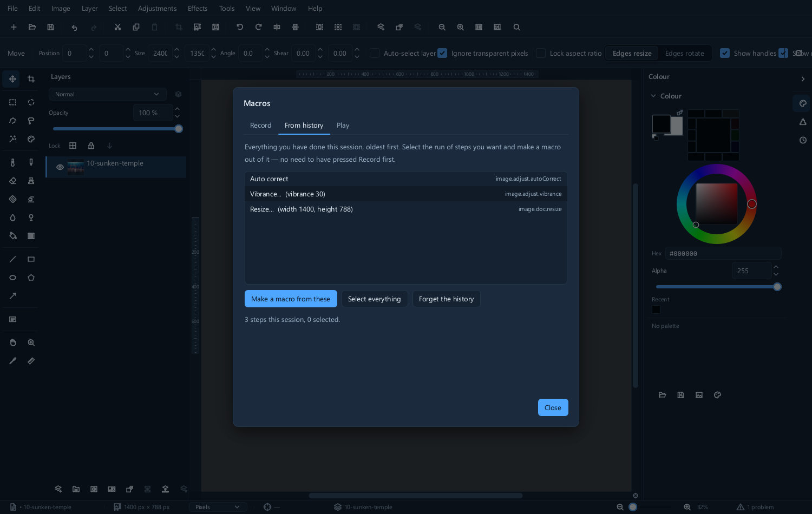The image size is (812, 514).
Task: Click the layer Opacity slider handle
Action: (x=179, y=129)
